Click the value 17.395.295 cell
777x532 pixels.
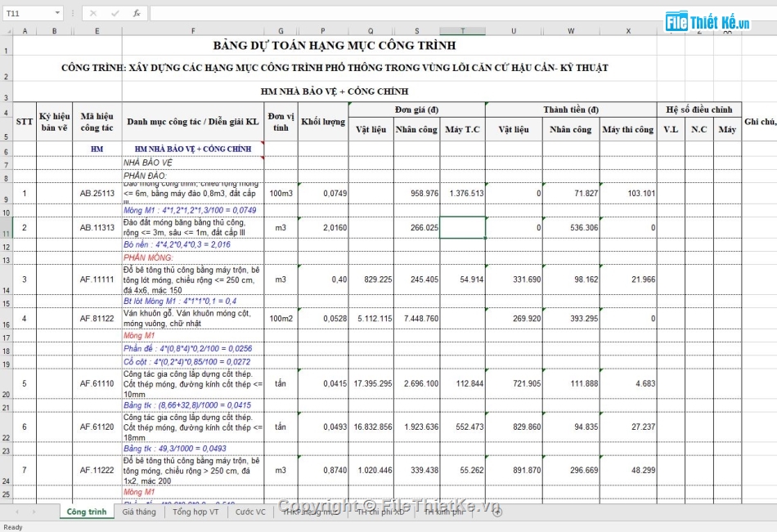[371, 383]
